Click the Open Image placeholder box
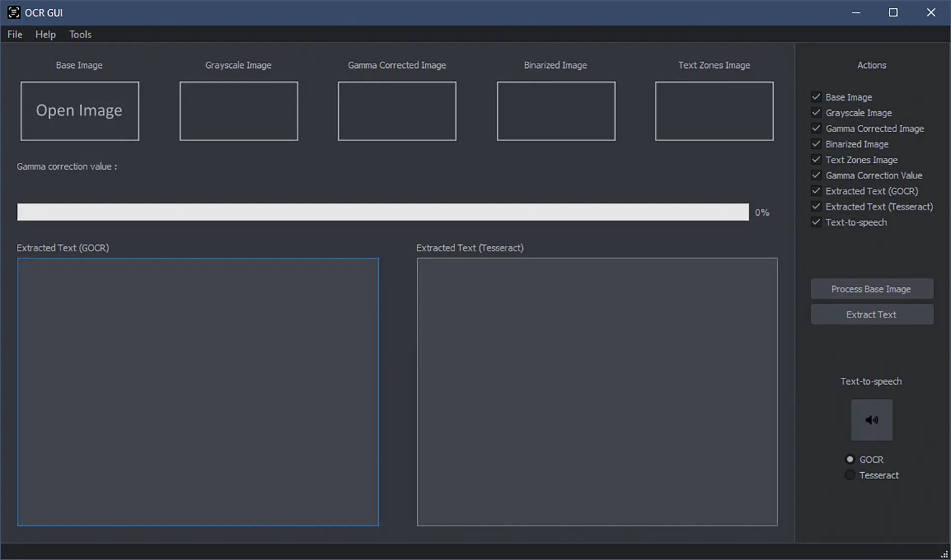The image size is (951, 560). click(x=79, y=111)
